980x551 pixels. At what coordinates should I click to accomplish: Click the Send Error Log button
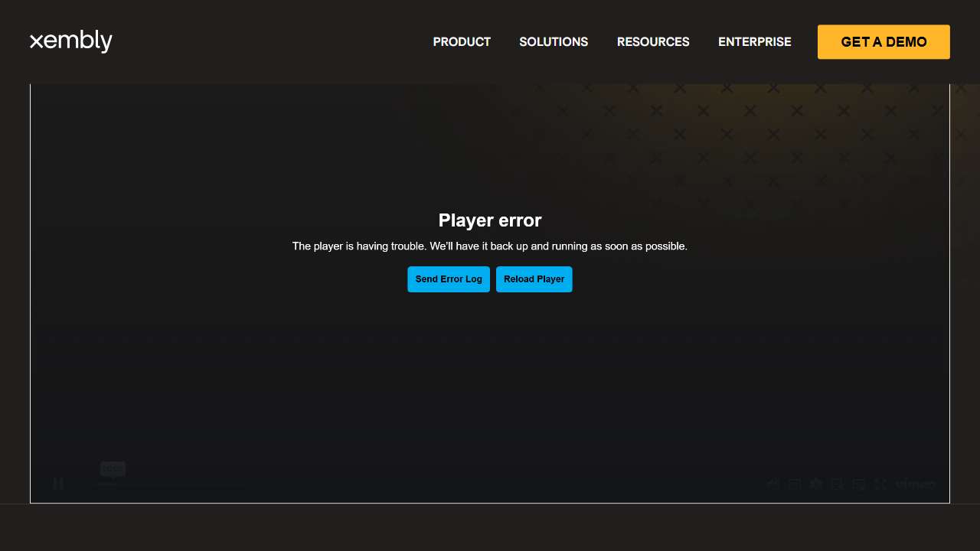tap(449, 279)
